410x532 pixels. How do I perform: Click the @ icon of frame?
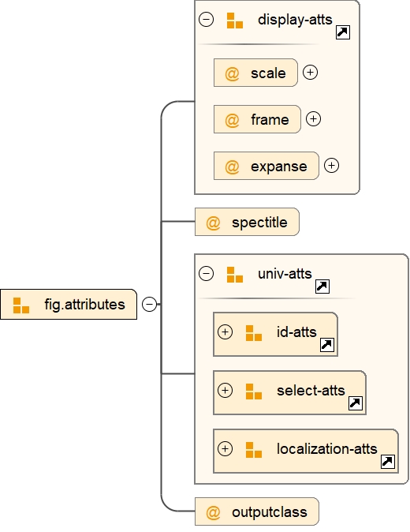tap(232, 120)
